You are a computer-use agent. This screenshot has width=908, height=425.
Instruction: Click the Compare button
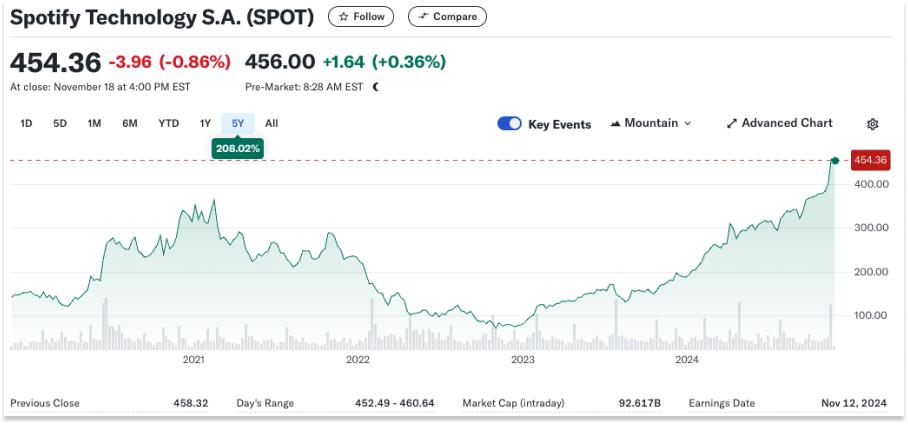coord(447,17)
